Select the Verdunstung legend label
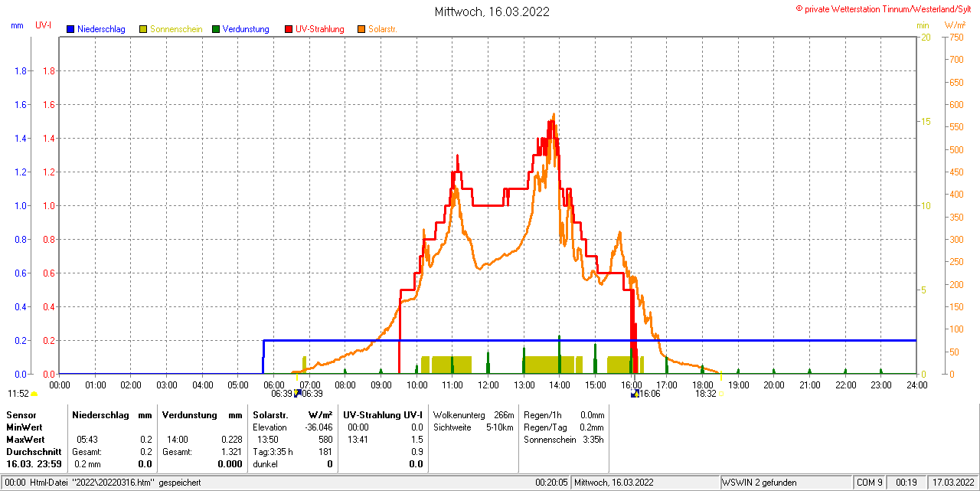This screenshot has height=491, width=980. 246,29
